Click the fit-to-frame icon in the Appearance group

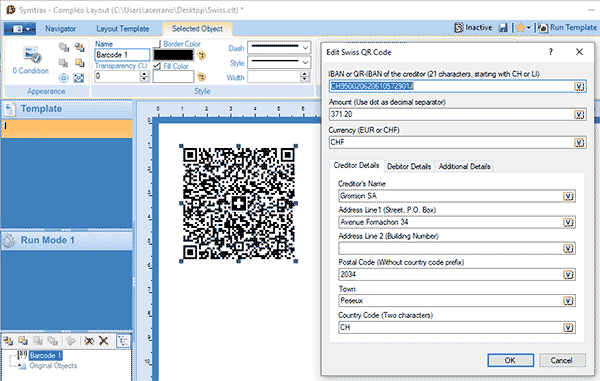[79, 78]
